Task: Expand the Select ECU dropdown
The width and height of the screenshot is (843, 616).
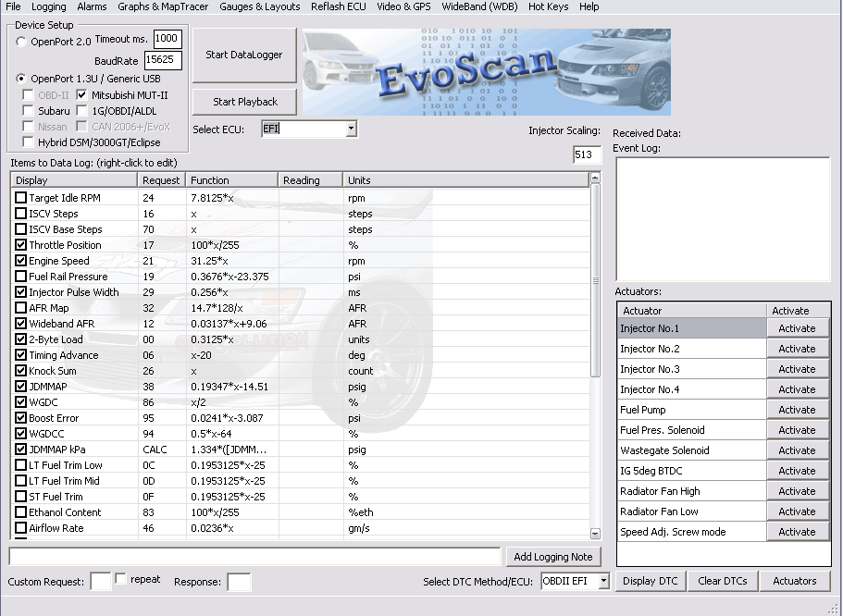Action: pyautogui.click(x=351, y=129)
